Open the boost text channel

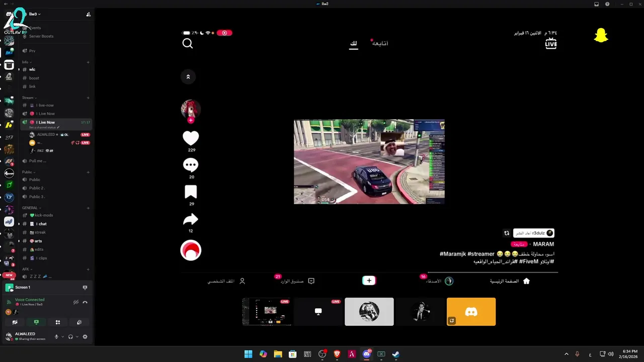click(x=55, y=78)
